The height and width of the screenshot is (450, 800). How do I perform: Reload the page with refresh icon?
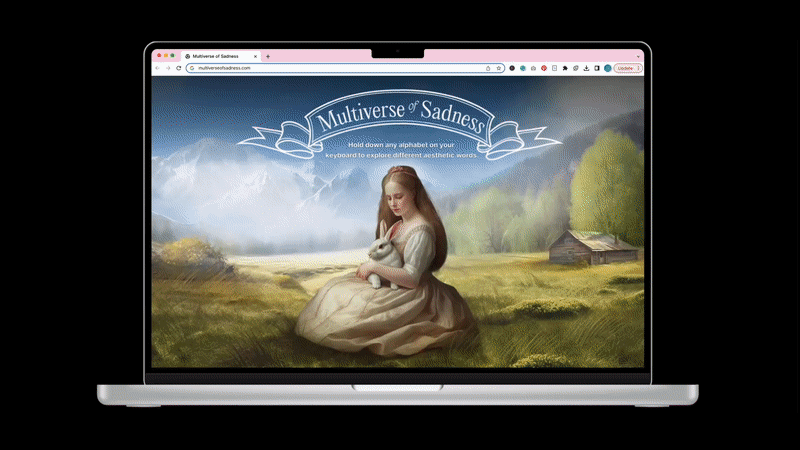179,68
